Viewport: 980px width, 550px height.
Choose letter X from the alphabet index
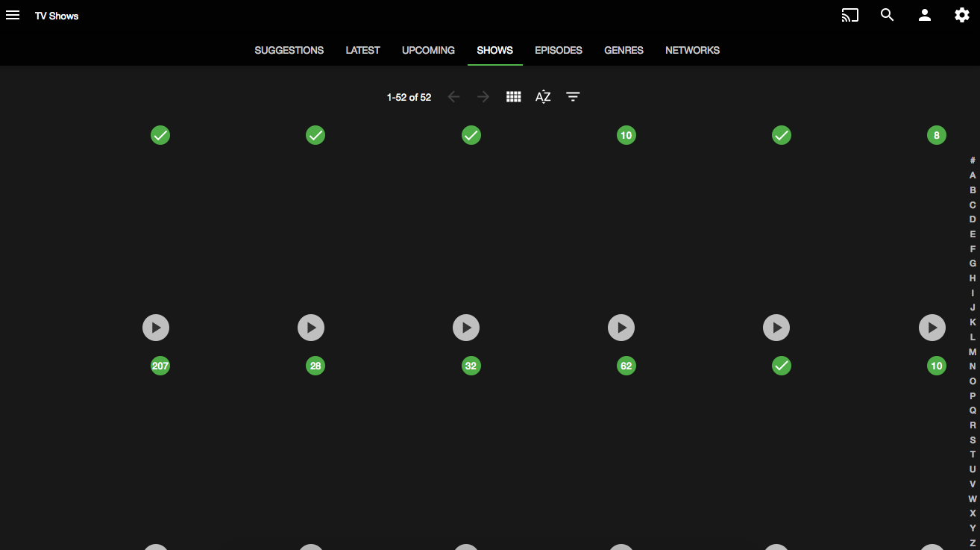pos(973,513)
